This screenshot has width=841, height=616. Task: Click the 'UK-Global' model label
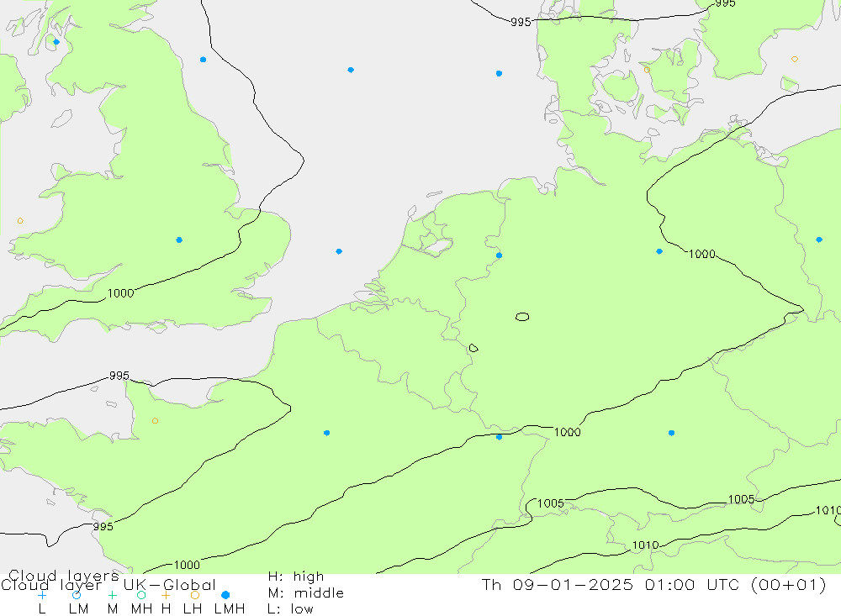click(x=170, y=585)
